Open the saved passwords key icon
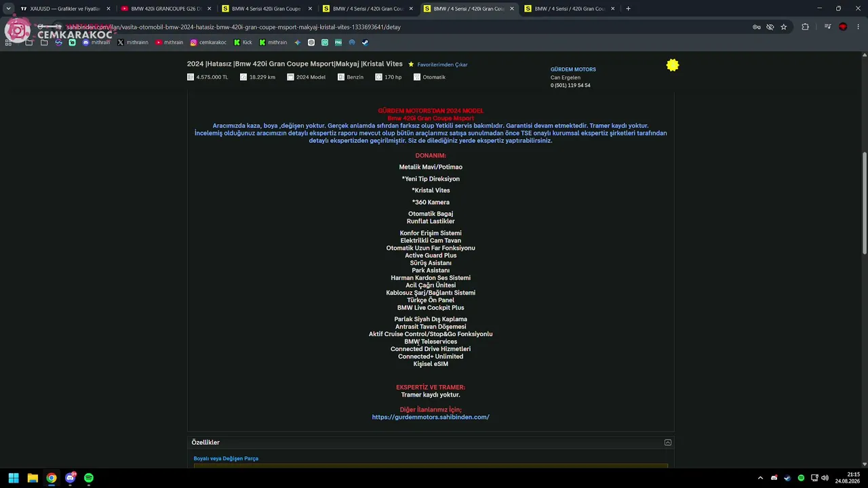Image resolution: width=868 pixels, height=488 pixels. click(x=756, y=27)
